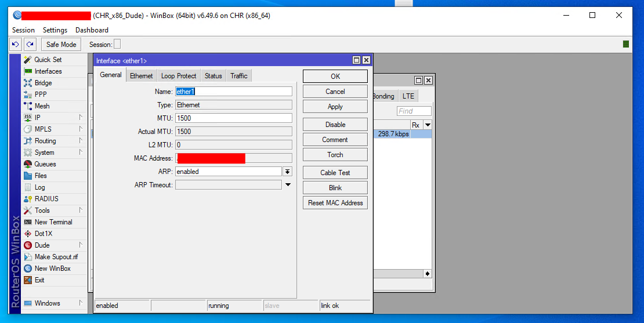Maximize the background interface list window
Image resolution: width=644 pixels, height=323 pixels.
pos(418,81)
